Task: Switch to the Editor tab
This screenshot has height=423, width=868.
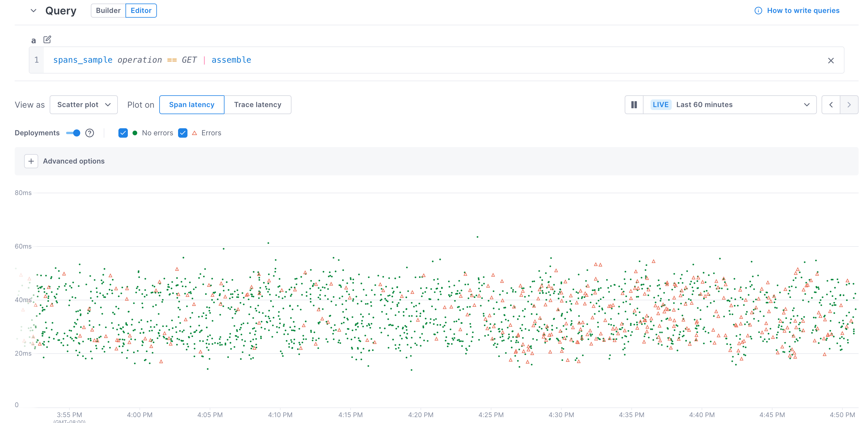Action: tap(141, 11)
